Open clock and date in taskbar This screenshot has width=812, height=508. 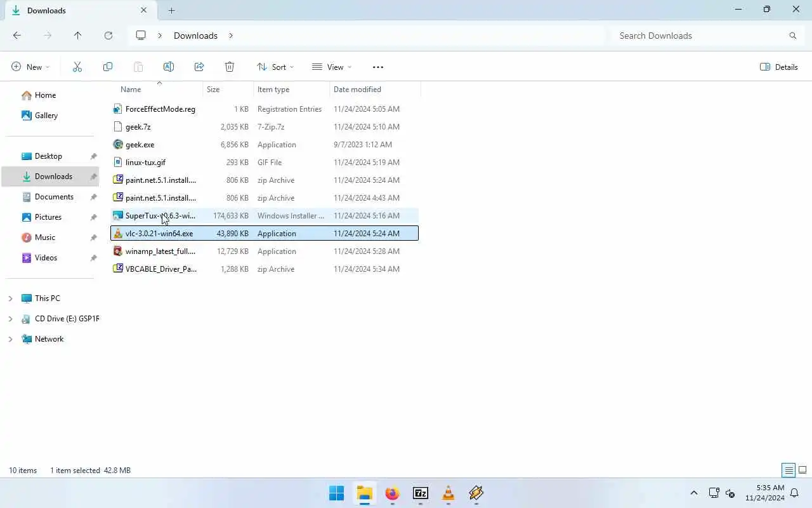pos(765,493)
